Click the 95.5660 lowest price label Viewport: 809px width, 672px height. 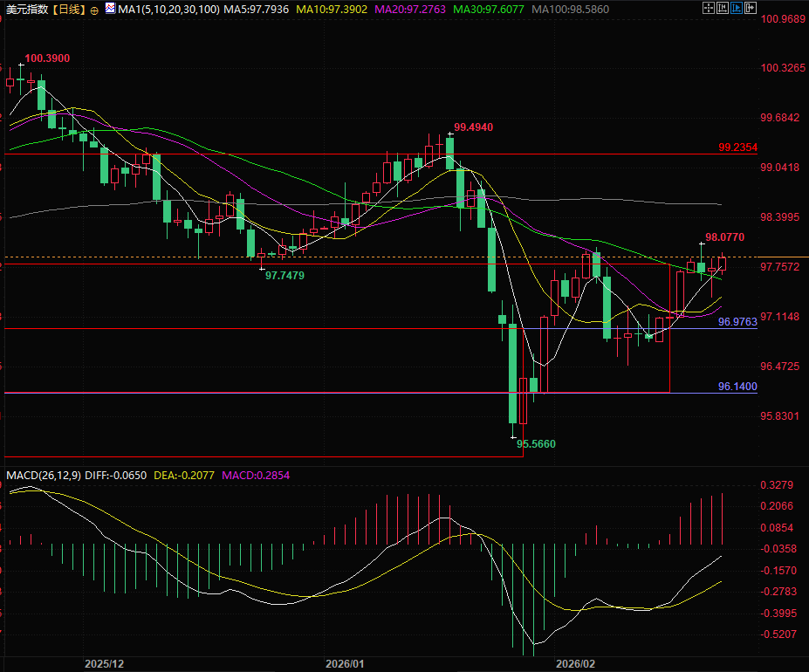(x=536, y=444)
